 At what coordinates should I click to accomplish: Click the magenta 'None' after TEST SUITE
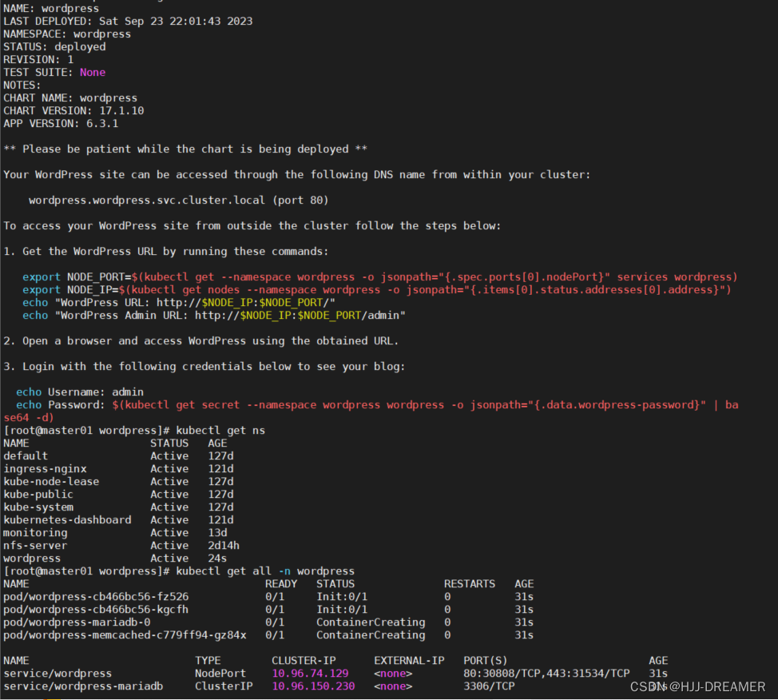(x=93, y=73)
